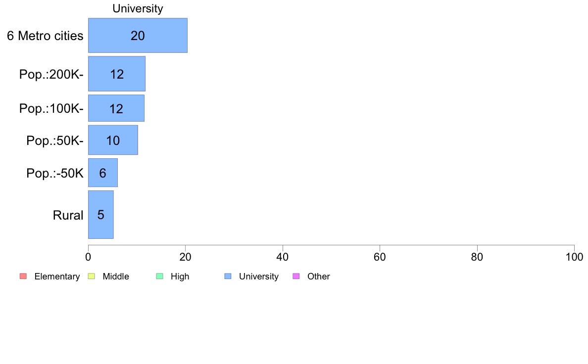
Task: Click the Rural category label
Action: click(68, 215)
